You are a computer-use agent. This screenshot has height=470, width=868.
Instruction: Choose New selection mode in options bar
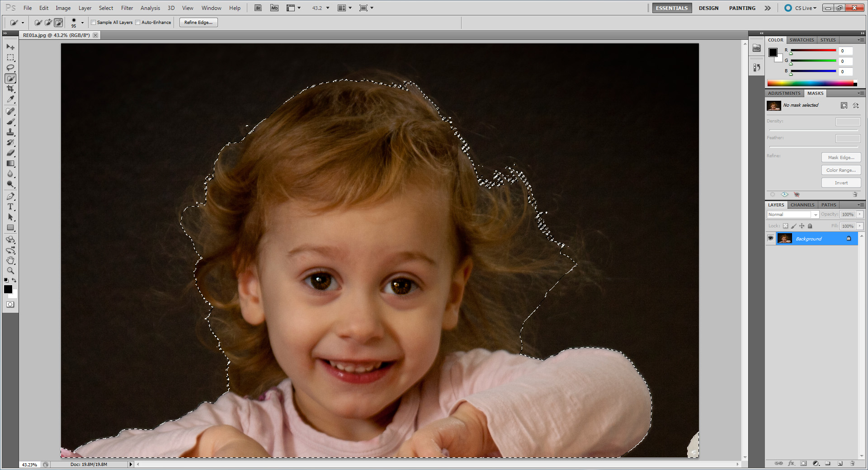tap(38, 22)
